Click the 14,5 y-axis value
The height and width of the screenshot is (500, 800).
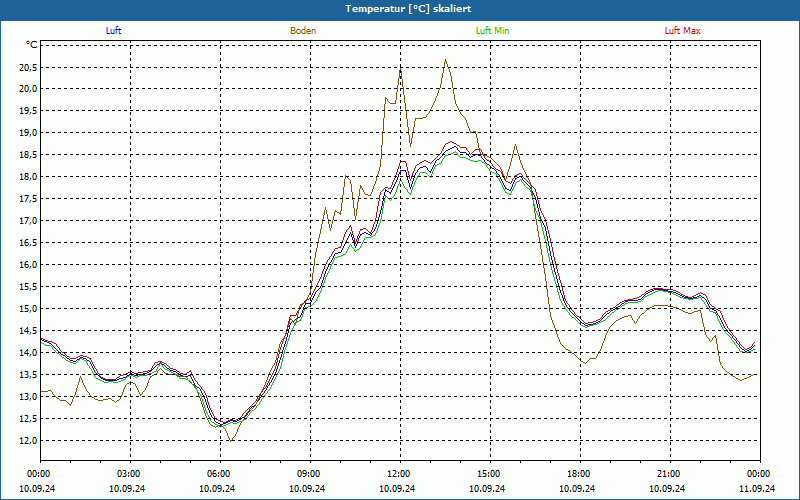point(29,331)
